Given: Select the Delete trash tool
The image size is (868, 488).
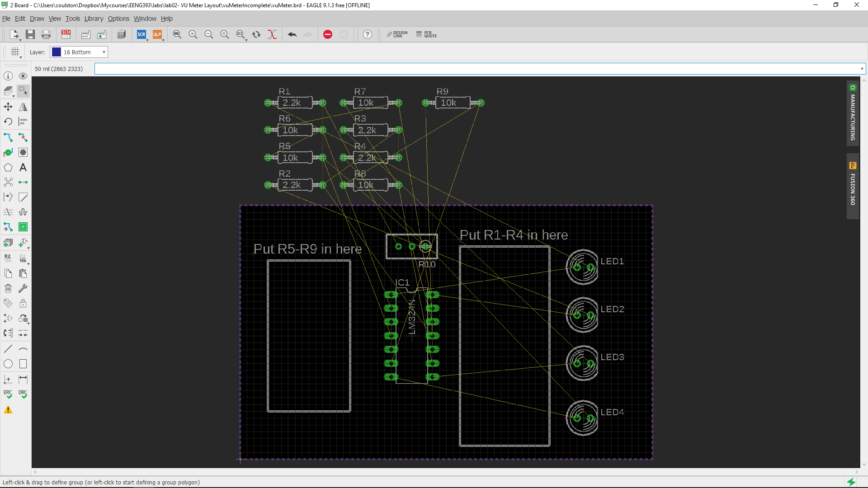Looking at the screenshot, I should (8, 288).
